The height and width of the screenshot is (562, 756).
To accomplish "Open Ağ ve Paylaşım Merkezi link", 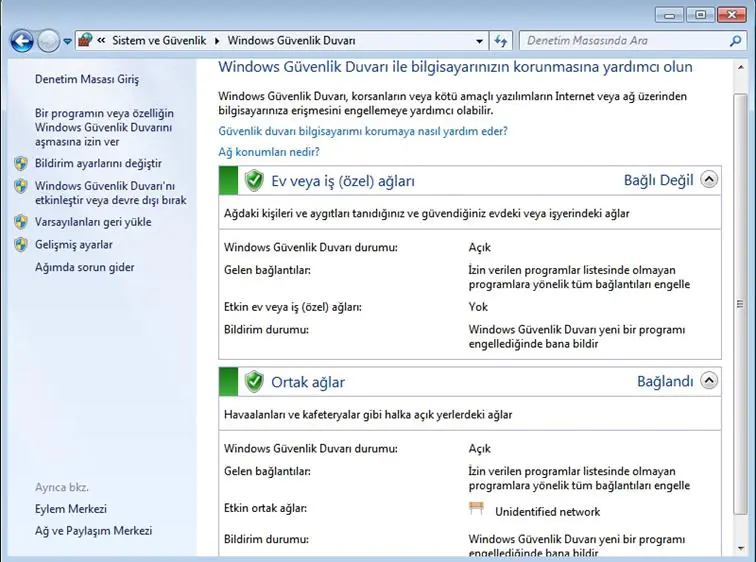I will click(94, 531).
